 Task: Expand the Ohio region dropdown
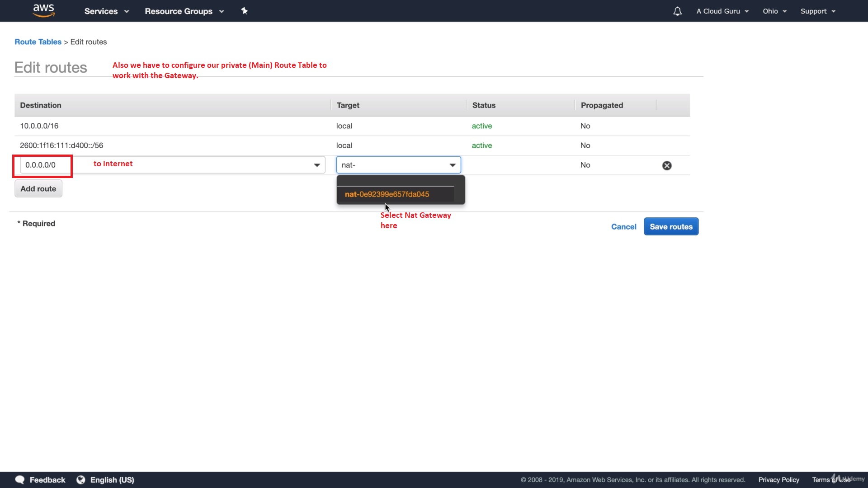[774, 11]
